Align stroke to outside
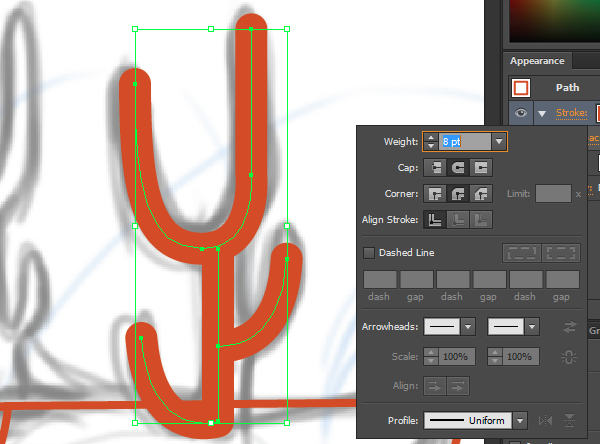The height and width of the screenshot is (444, 600). (x=481, y=220)
